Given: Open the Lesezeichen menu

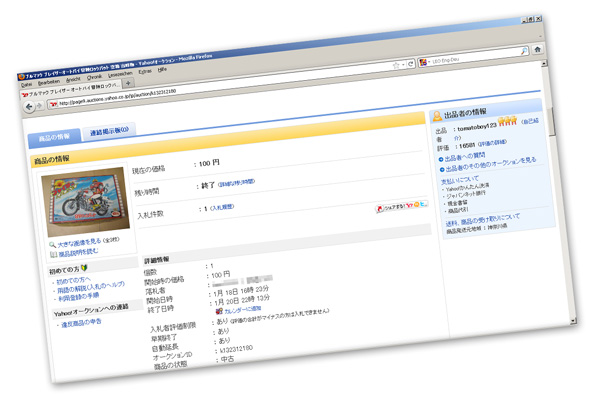Looking at the screenshot, I should [120, 74].
